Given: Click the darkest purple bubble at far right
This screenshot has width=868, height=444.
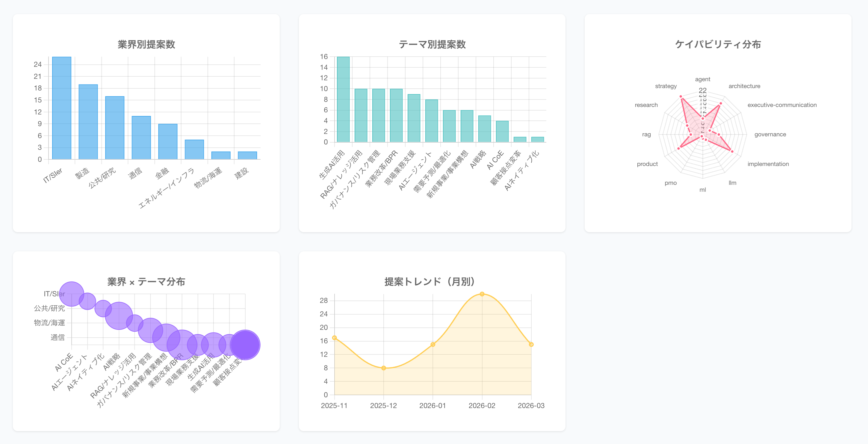Looking at the screenshot, I should pos(245,345).
